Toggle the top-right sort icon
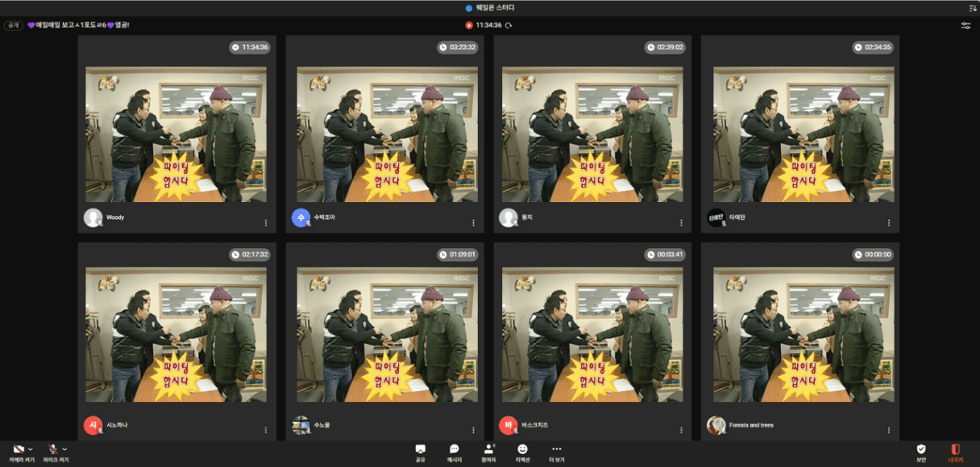980x467 pixels. point(973,7)
